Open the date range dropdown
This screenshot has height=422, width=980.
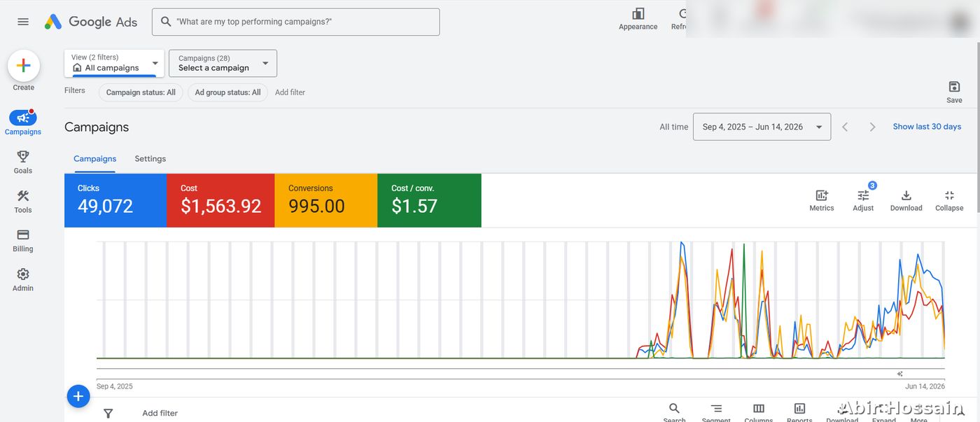pyautogui.click(x=762, y=127)
